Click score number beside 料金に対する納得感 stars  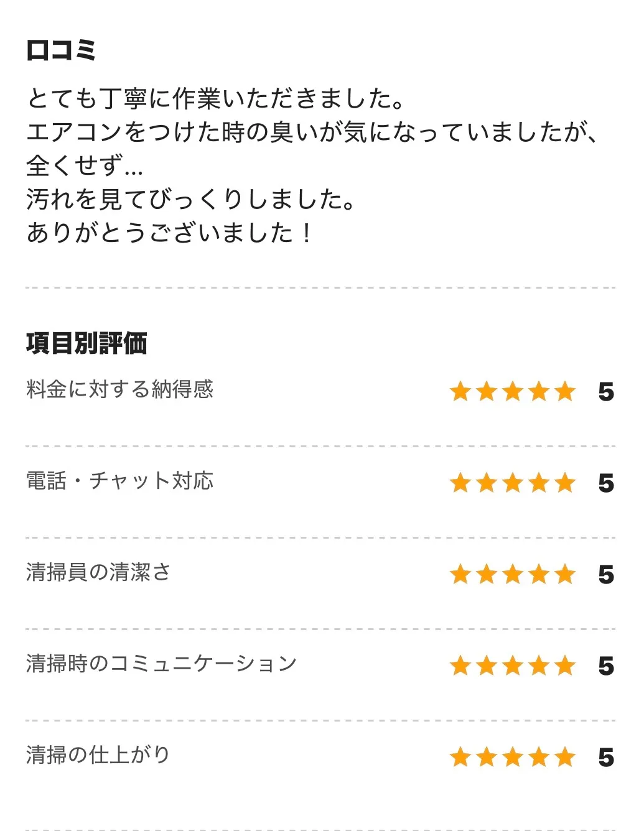point(606,392)
